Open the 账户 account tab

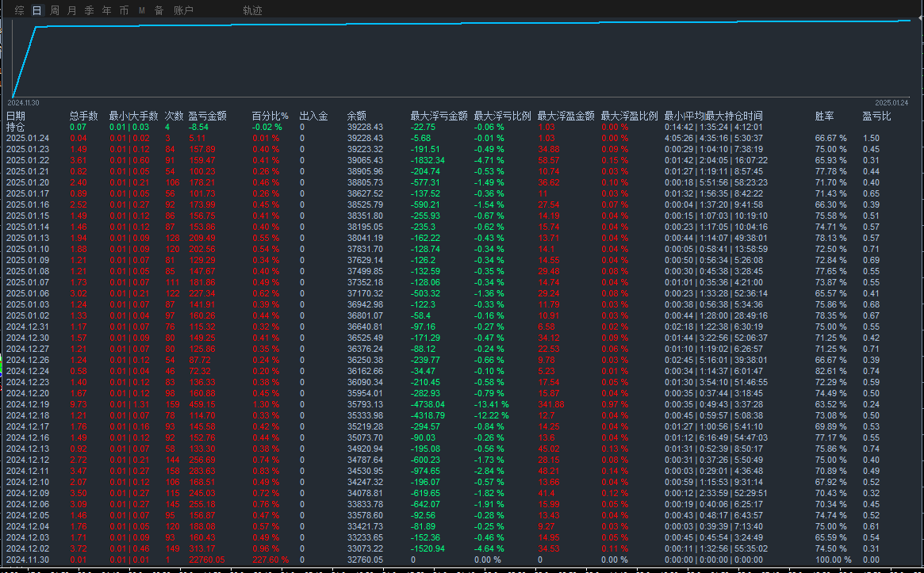click(x=183, y=10)
